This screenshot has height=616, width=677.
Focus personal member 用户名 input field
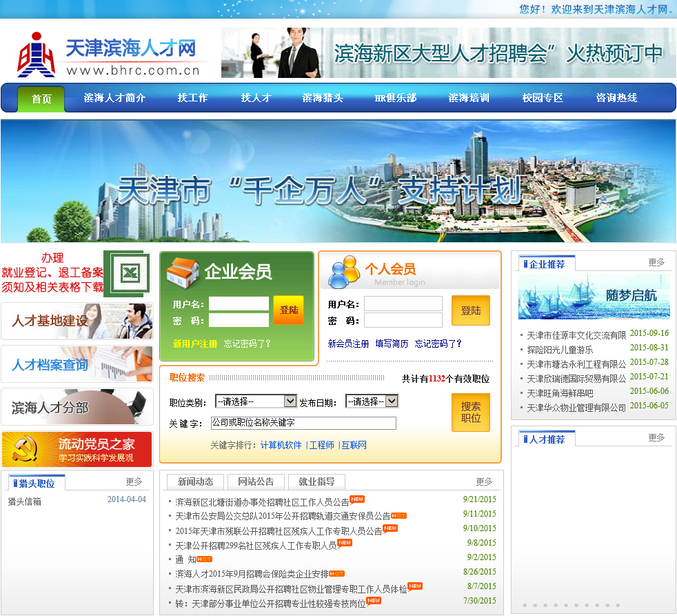pos(403,304)
